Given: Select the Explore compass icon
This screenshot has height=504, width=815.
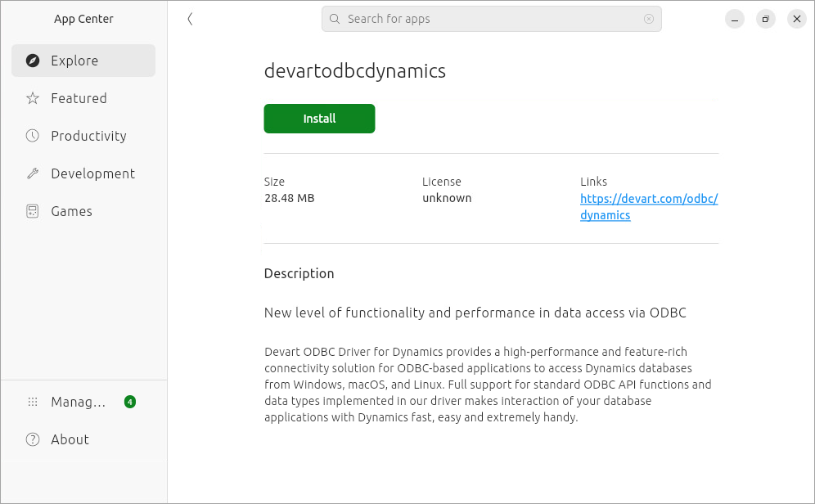Looking at the screenshot, I should click(33, 60).
